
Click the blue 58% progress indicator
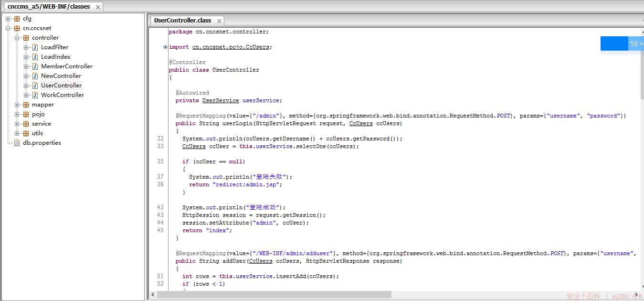(x=622, y=43)
